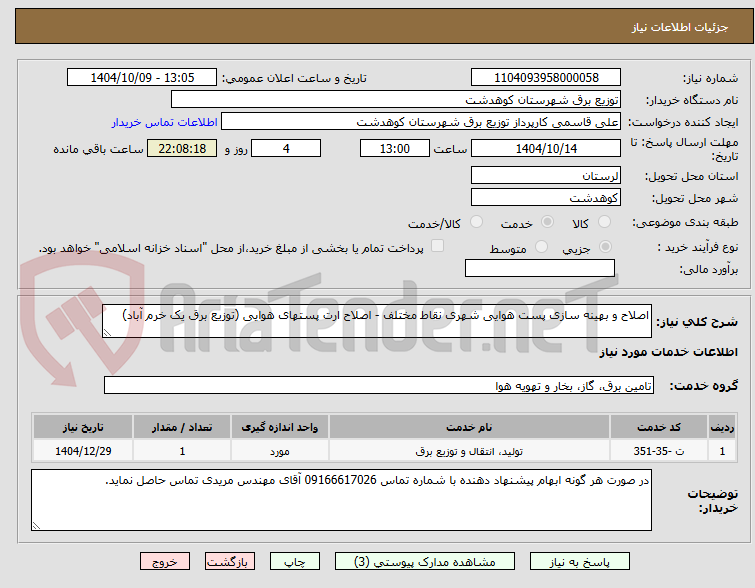The height and width of the screenshot is (588, 755).
Task: Click the deadline date 1404/10/14 field
Action: (546, 148)
